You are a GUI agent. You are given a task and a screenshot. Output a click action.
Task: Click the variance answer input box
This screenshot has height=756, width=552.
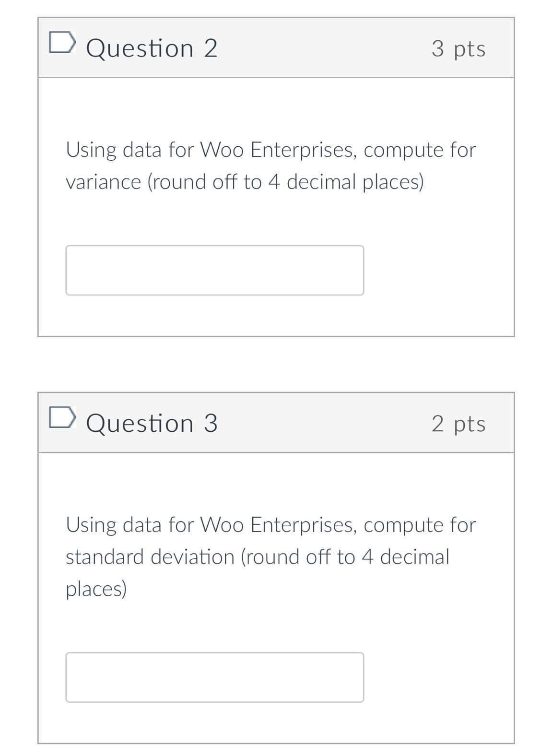[x=215, y=271]
